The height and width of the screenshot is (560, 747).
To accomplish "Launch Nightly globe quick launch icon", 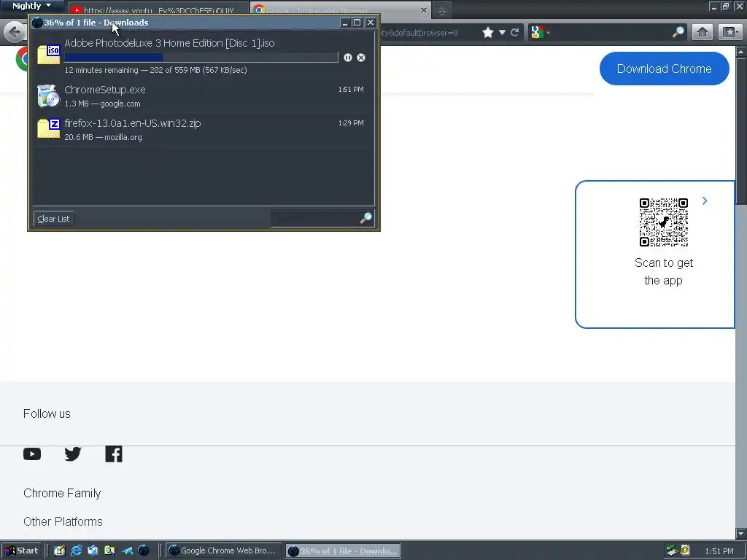I will [x=144, y=551].
